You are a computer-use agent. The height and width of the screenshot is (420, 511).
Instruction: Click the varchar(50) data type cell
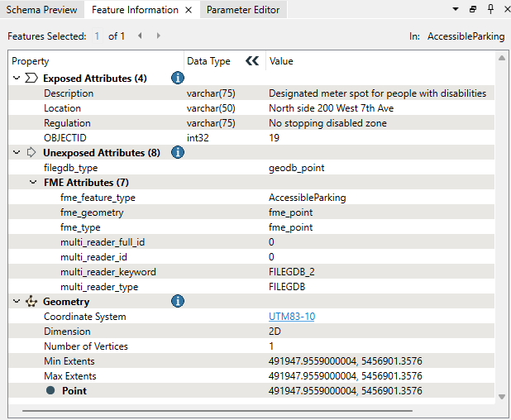coord(211,108)
